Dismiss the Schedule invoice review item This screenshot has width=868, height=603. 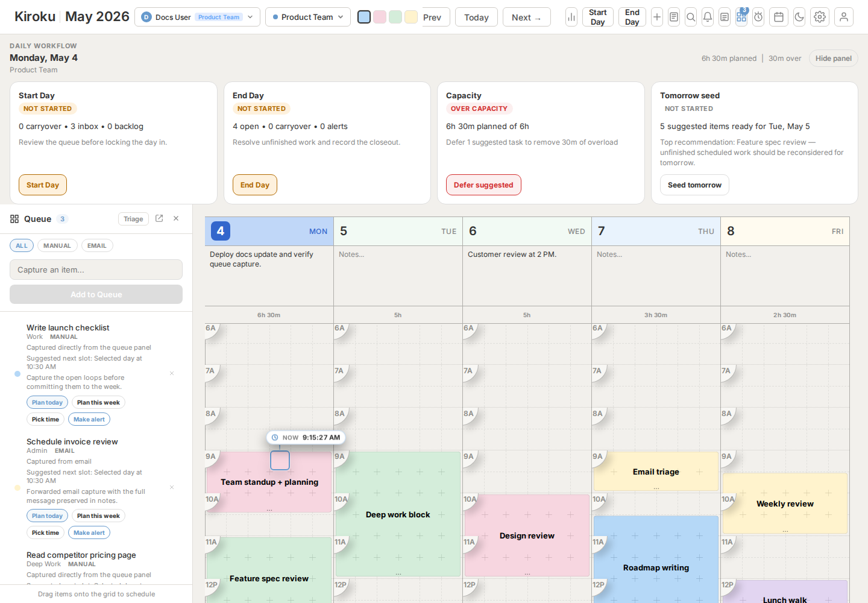tap(172, 487)
